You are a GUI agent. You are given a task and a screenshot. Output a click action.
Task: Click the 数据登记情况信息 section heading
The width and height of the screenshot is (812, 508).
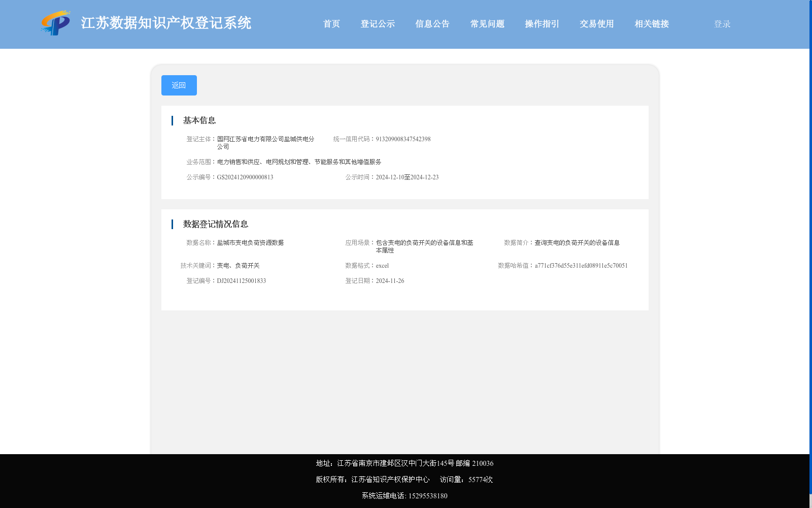tap(216, 224)
